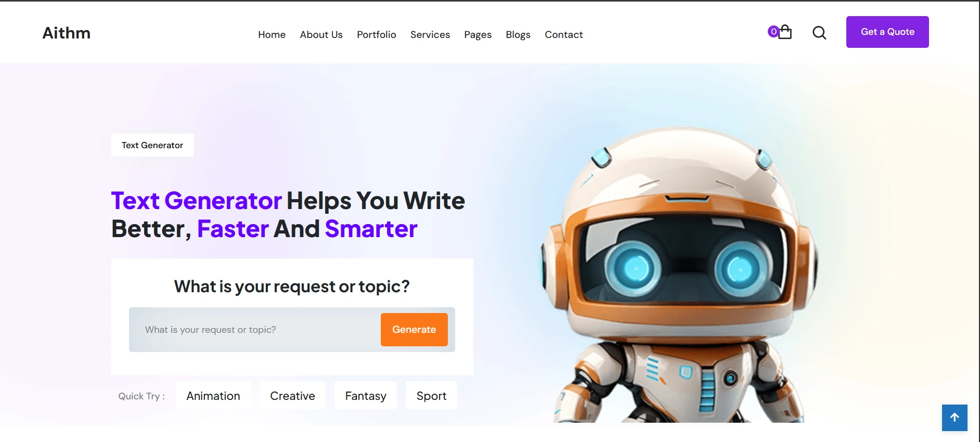
Task: Expand the Pages menu
Action: (x=478, y=35)
